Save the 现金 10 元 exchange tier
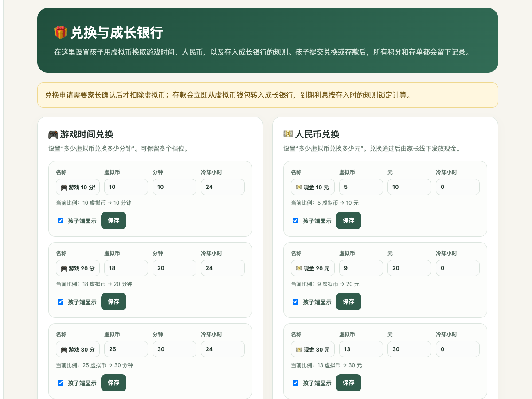532x399 pixels. tap(348, 220)
